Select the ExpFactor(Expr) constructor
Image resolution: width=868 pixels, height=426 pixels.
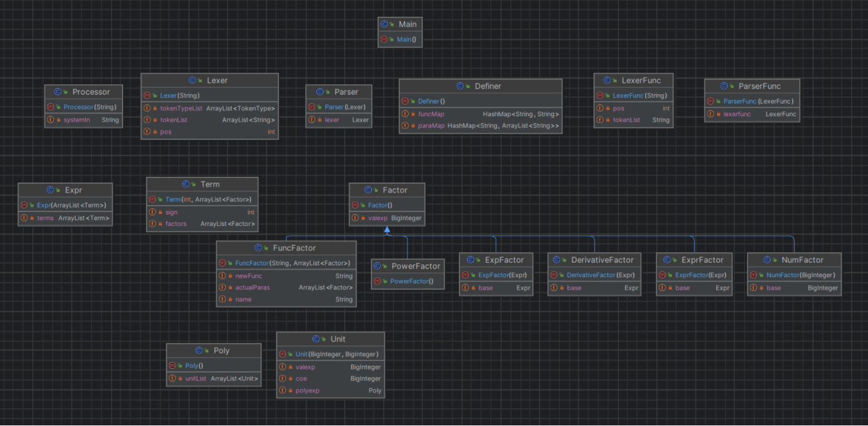(496, 275)
